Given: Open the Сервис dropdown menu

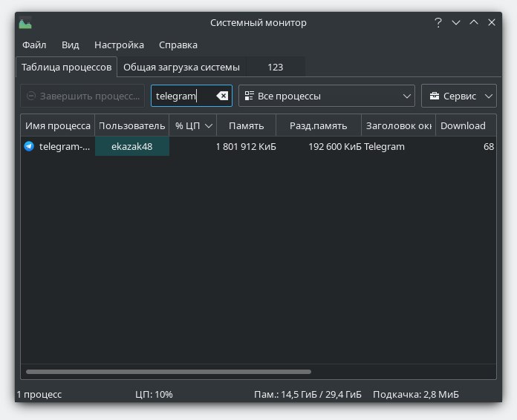Looking at the screenshot, I should 459,96.
